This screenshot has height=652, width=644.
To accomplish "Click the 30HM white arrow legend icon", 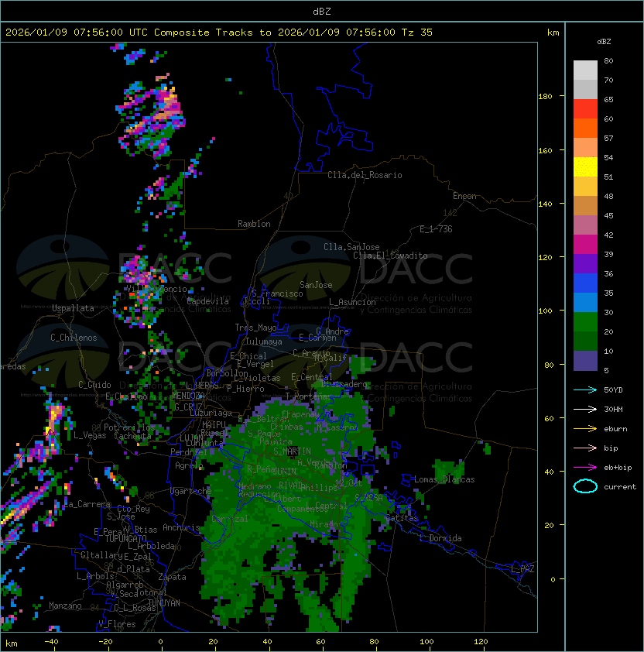I will click(x=585, y=409).
